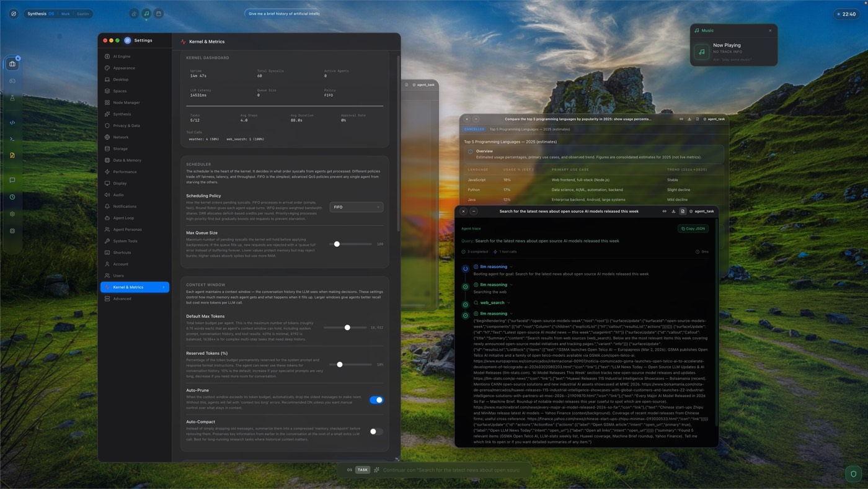Click link icon in programming languages window
The image size is (868, 489).
pos(681,119)
